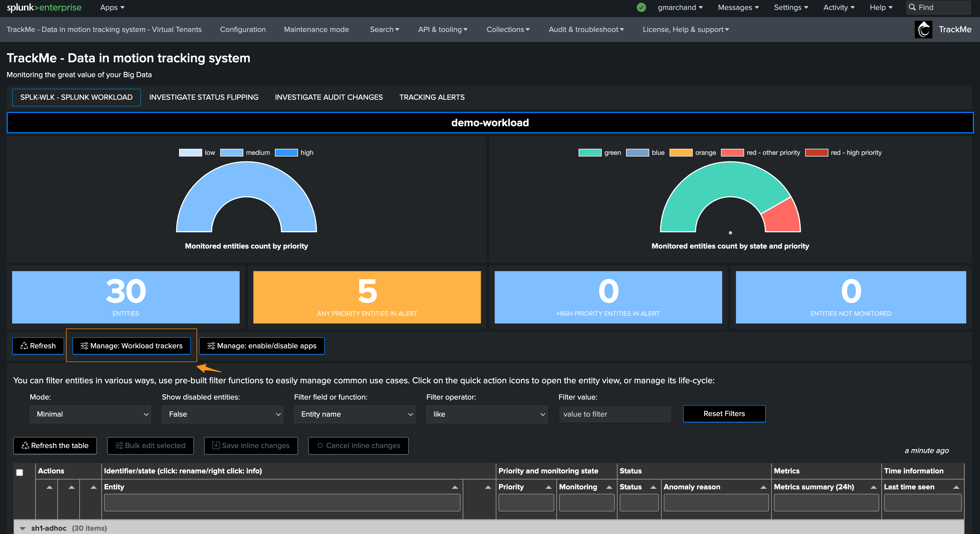The width and height of the screenshot is (980, 534).
Task: Sort by Monitoring column arrow
Action: tap(609, 487)
